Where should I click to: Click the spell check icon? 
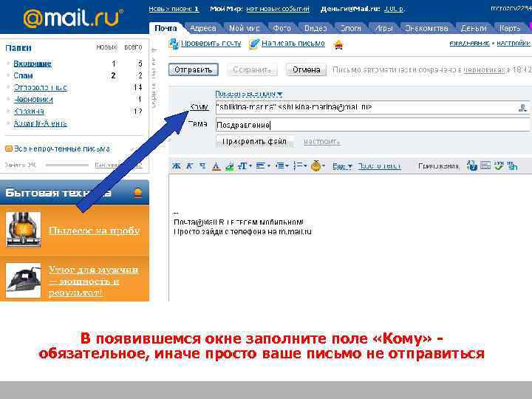coord(499,166)
